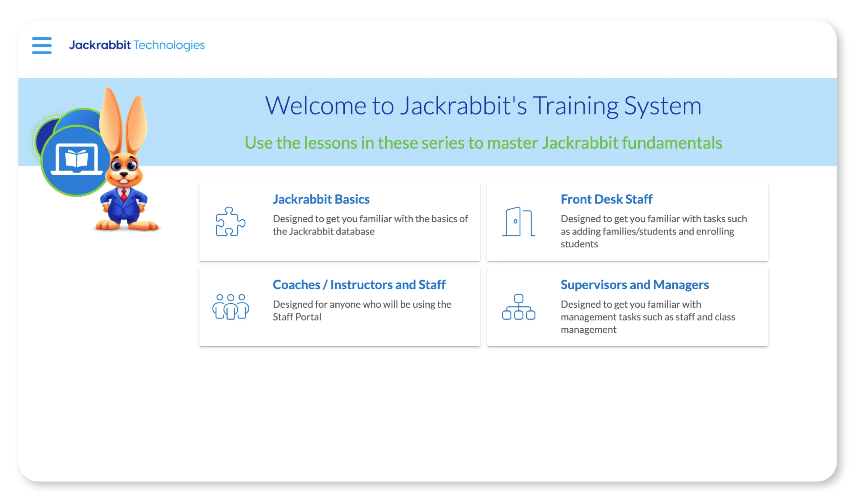Image resolution: width=867 pixels, height=504 pixels.
Task: Select the Jackrabbit Technologies logo
Action: coord(136,45)
